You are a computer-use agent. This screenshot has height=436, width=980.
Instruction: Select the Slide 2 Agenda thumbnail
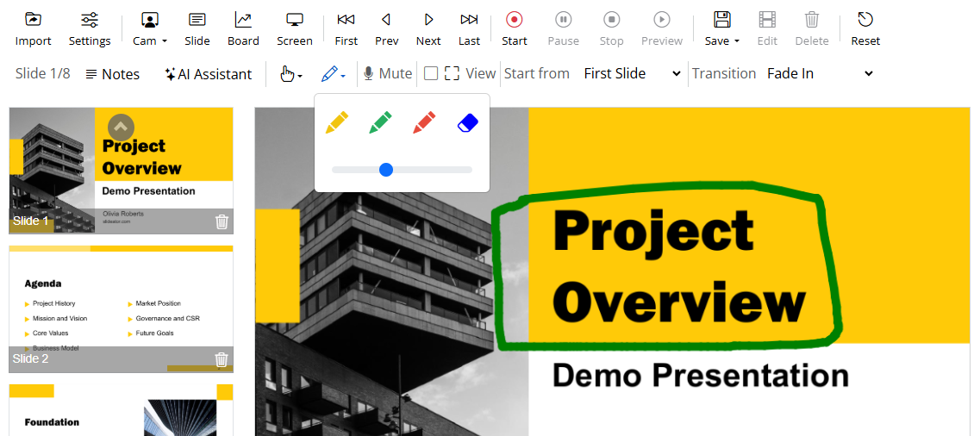tap(122, 309)
